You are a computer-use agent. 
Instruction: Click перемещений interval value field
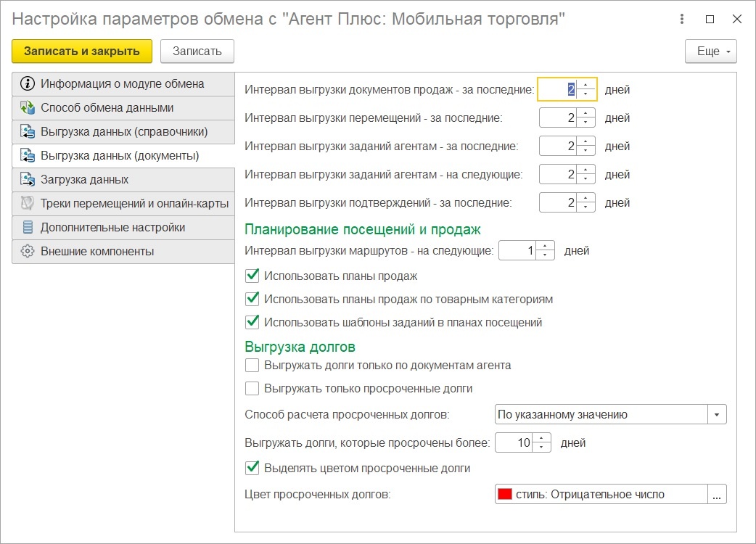coord(558,118)
